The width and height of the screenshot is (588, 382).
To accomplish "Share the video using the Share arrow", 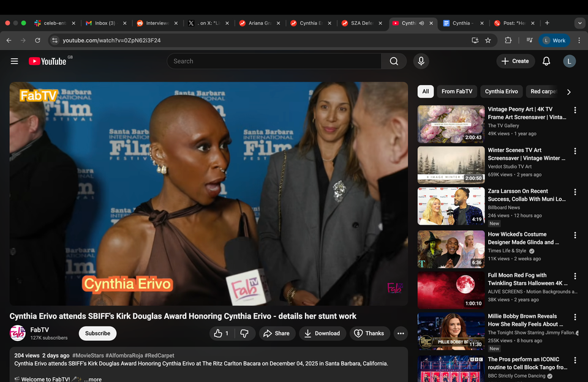I will 277,334.
